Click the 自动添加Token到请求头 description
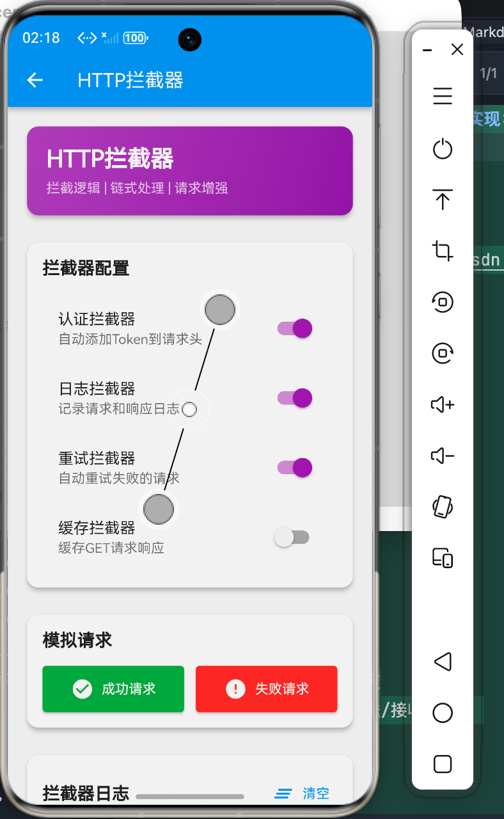 click(130, 339)
